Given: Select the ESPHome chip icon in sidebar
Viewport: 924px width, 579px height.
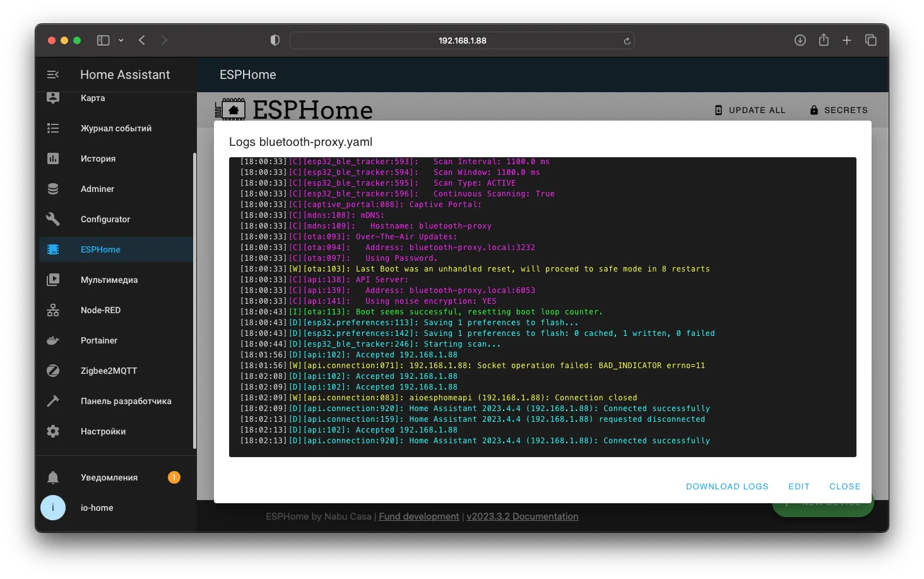Looking at the screenshot, I should pyautogui.click(x=53, y=249).
